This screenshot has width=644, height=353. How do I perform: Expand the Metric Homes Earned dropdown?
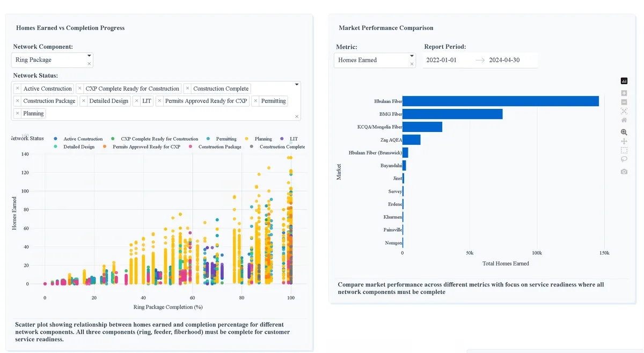(x=375, y=60)
